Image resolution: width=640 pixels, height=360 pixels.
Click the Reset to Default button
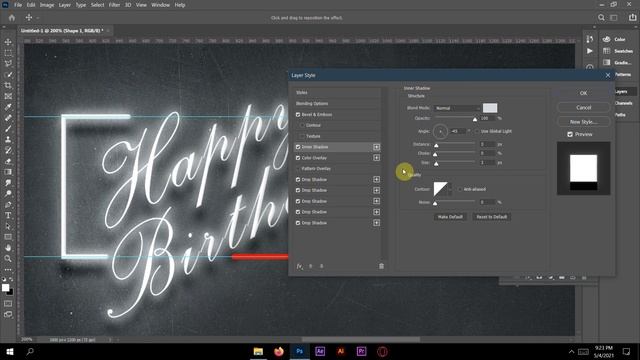click(x=491, y=217)
